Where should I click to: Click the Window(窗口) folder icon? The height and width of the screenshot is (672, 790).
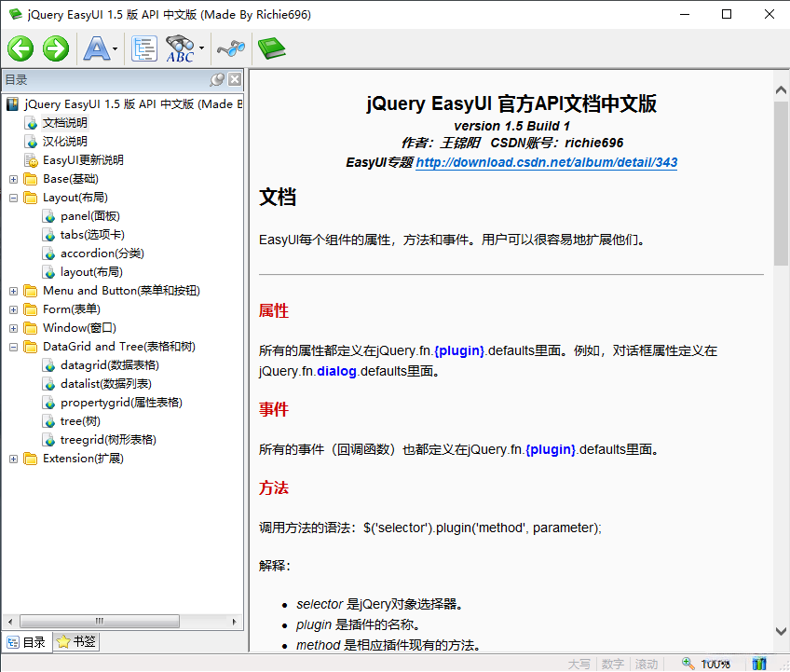pos(31,328)
